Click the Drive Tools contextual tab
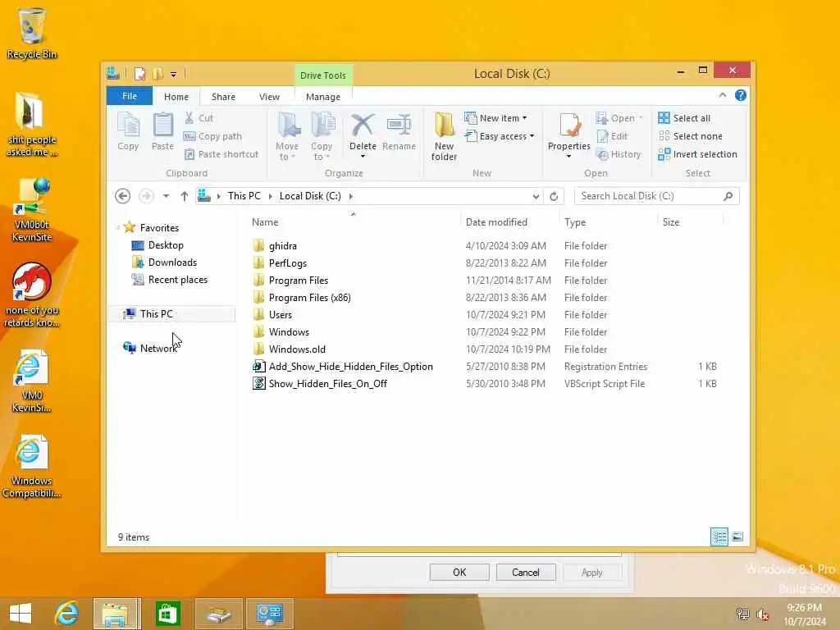Screen dimensions: 840x630 point(323,75)
